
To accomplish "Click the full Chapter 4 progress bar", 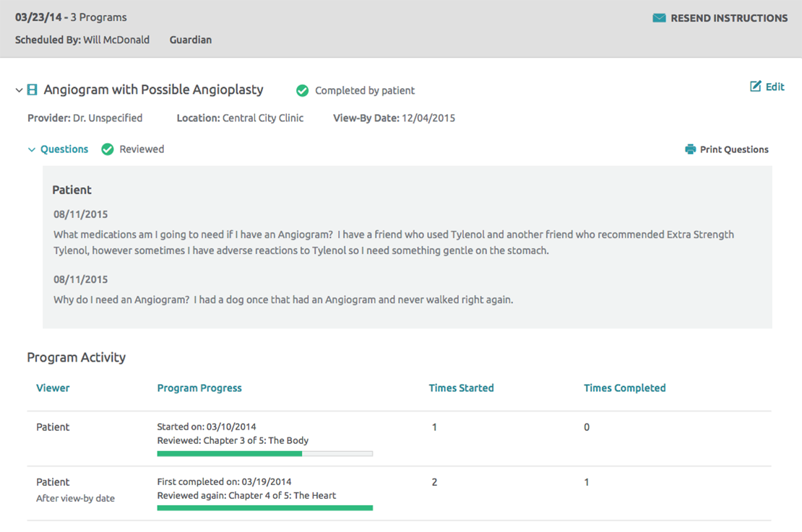I will tap(264, 508).
